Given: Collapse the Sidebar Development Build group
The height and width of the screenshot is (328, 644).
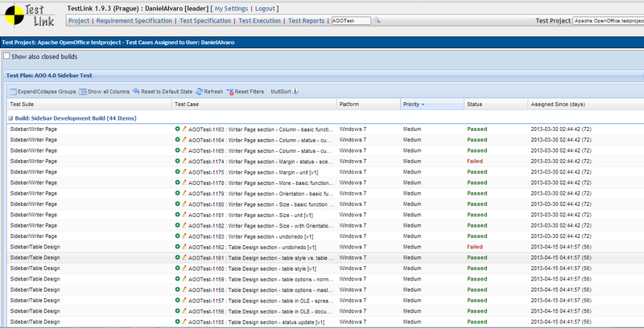Looking at the screenshot, I should [x=10, y=117].
